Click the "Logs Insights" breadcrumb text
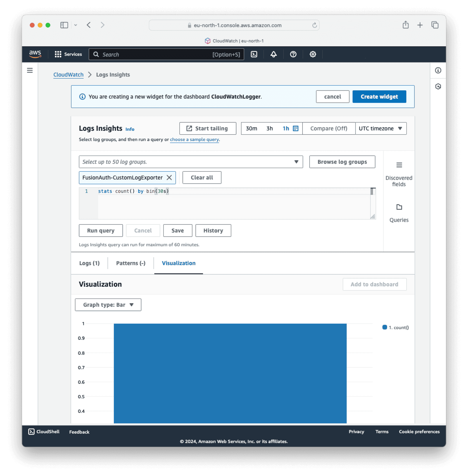The image size is (468, 476). (x=113, y=75)
